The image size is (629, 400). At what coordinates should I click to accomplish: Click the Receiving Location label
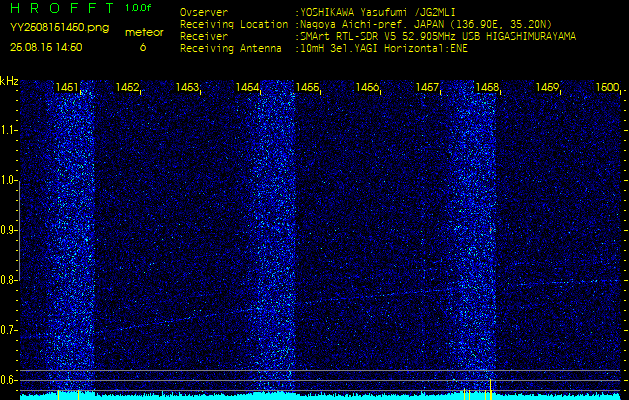pyautogui.click(x=234, y=24)
